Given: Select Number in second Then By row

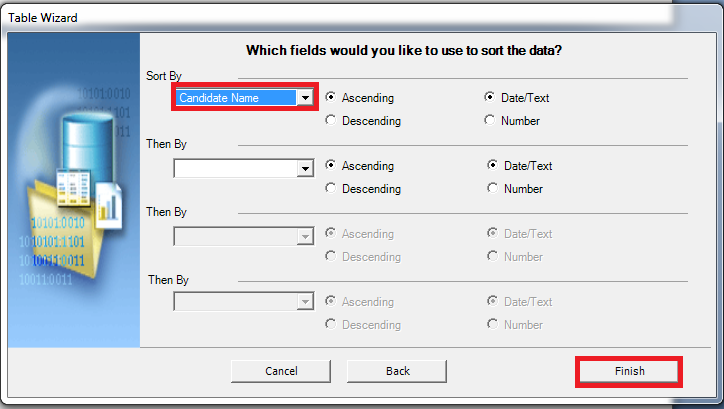Looking at the screenshot, I should (x=493, y=257).
